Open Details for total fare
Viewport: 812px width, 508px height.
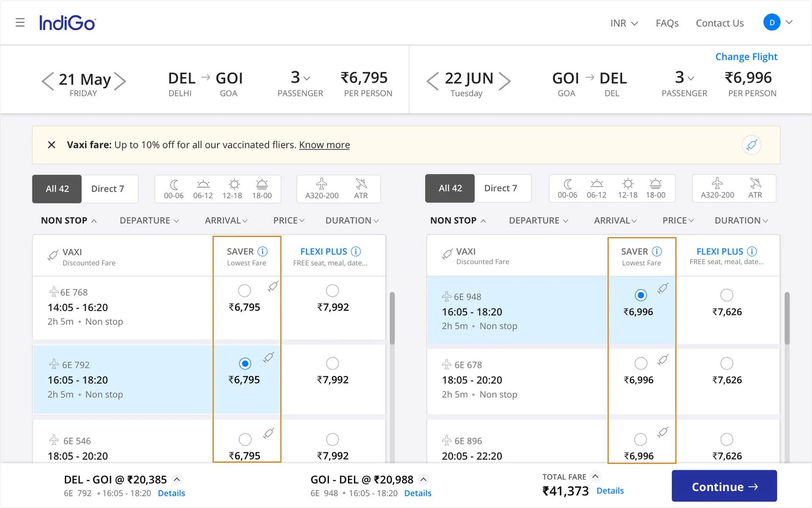pos(610,491)
